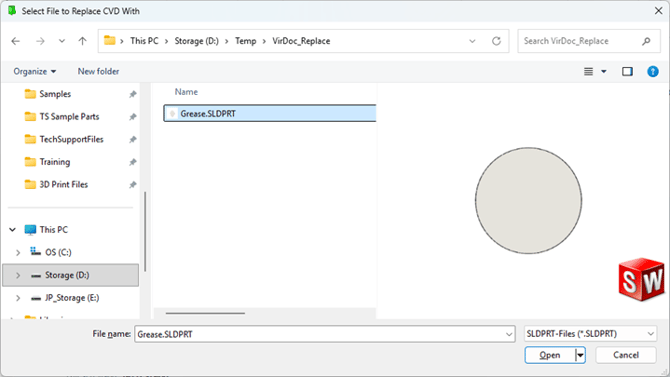Select Storage (D:) drive
This screenshot has height=377, width=670.
coord(67,275)
